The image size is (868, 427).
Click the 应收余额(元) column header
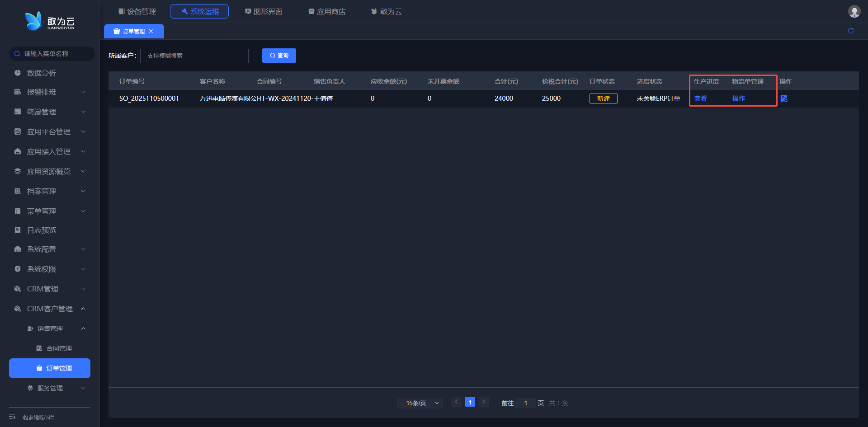coord(389,81)
